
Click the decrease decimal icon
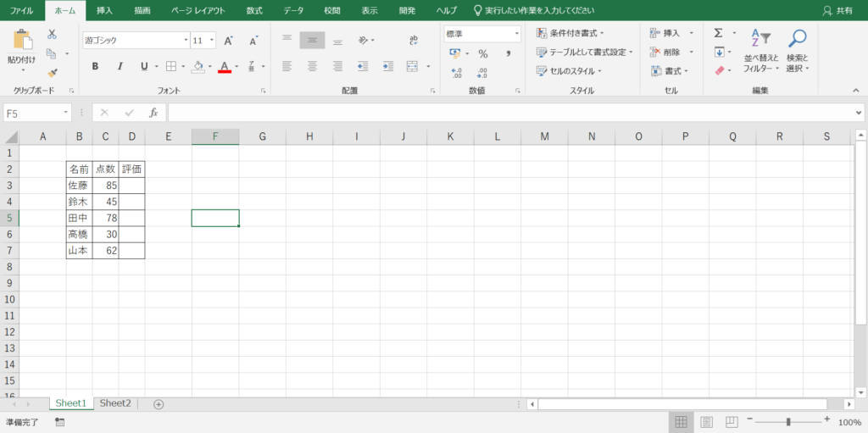[481, 73]
